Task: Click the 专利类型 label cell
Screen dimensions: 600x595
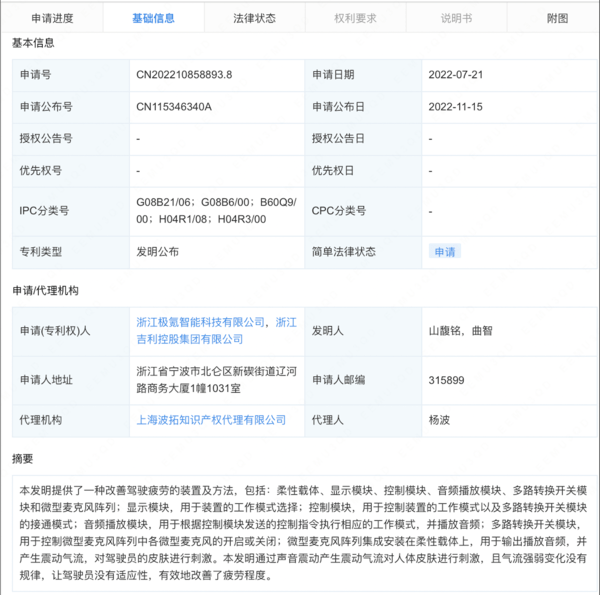Action: [x=71, y=252]
